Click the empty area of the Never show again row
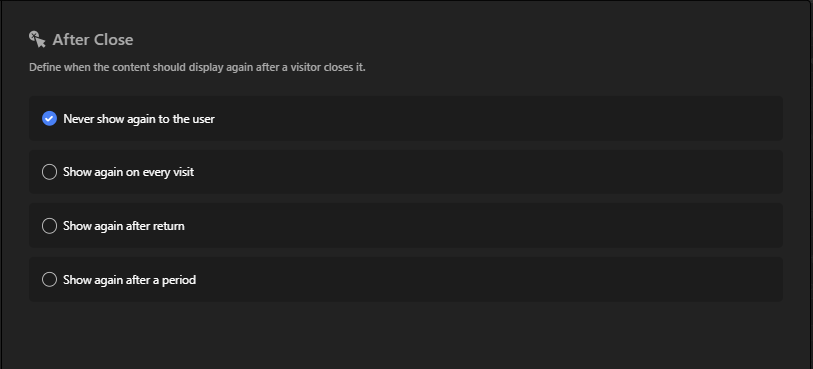Screen dimensions: 813x369 point(498,119)
